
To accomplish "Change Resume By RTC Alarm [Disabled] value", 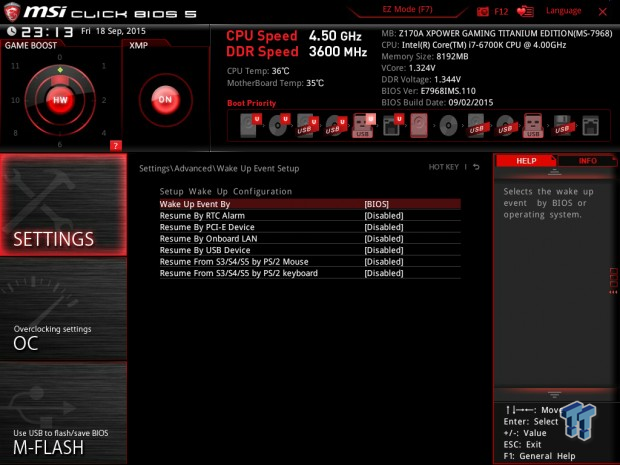I will pyautogui.click(x=384, y=216).
